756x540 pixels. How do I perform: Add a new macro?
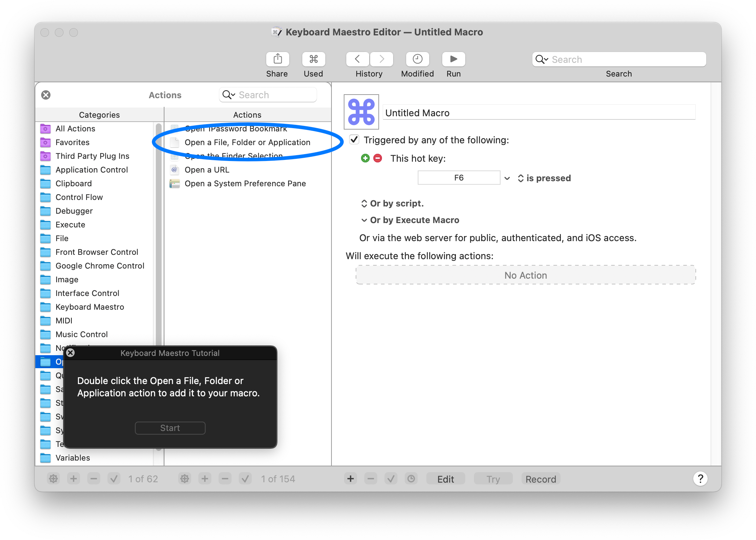tap(205, 479)
